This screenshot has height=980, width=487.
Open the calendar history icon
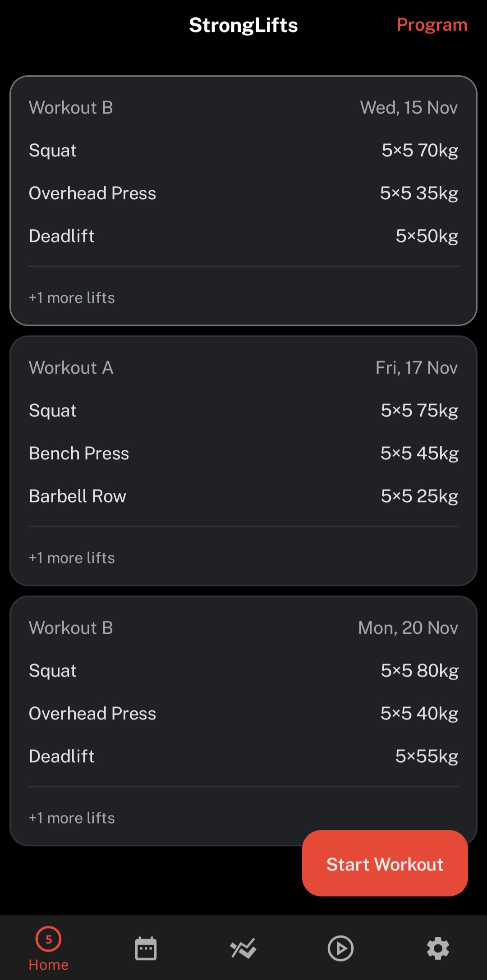tap(146, 948)
